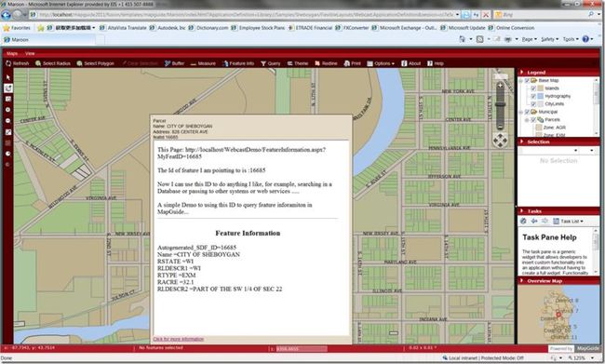The height and width of the screenshot is (364, 605).
Task: Open the Task List dropdown
Action: [x=569, y=222]
